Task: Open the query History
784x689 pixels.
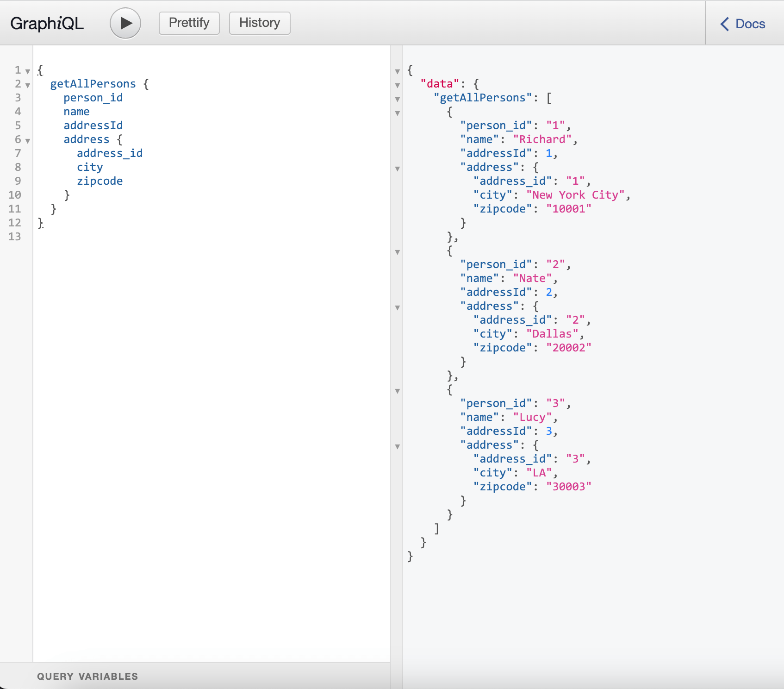Action: coord(259,22)
